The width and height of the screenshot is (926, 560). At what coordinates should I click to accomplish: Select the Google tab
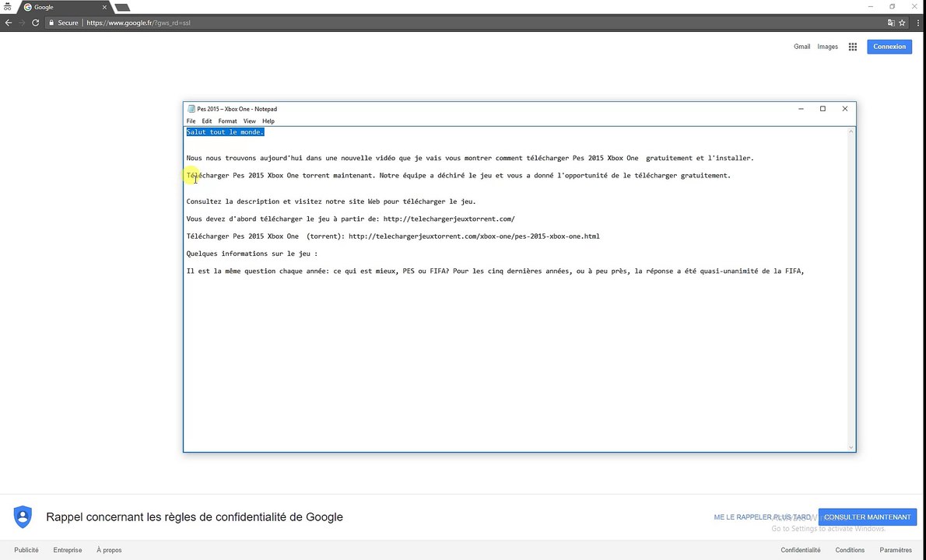64,7
